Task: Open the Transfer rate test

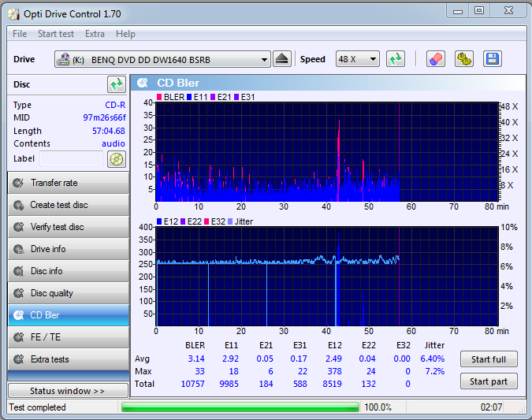Action: [x=69, y=183]
